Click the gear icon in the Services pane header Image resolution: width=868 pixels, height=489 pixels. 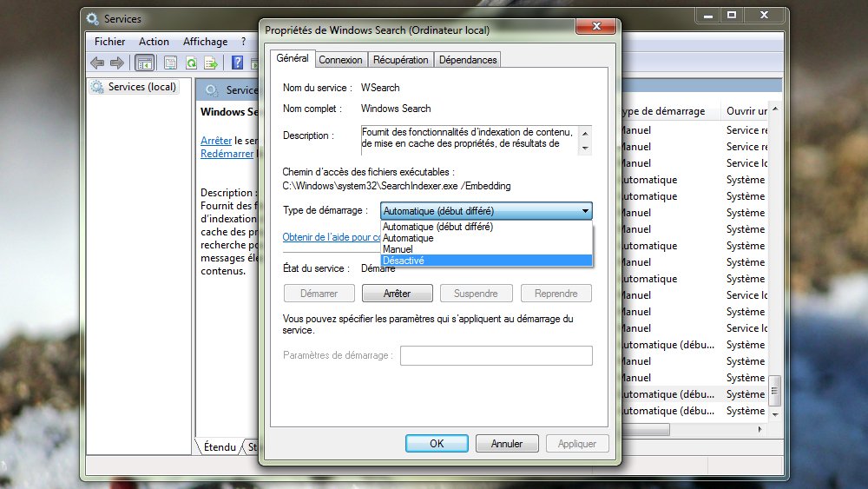(x=211, y=90)
